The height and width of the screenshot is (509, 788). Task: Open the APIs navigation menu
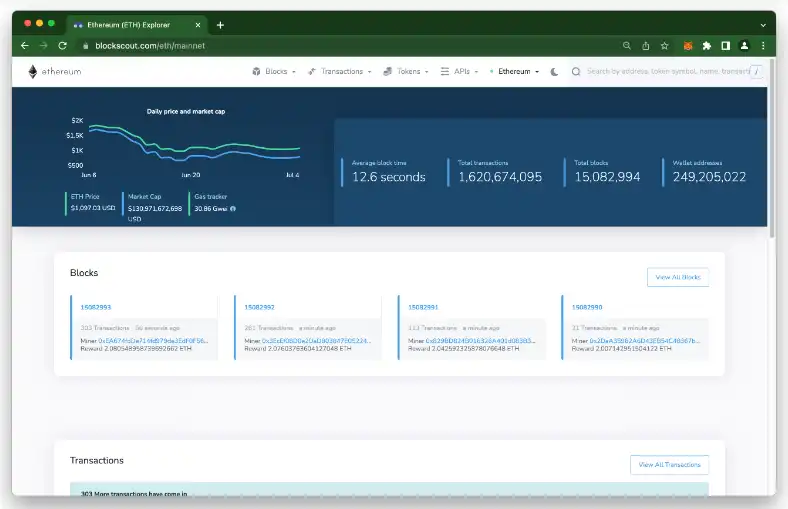pyautogui.click(x=459, y=71)
